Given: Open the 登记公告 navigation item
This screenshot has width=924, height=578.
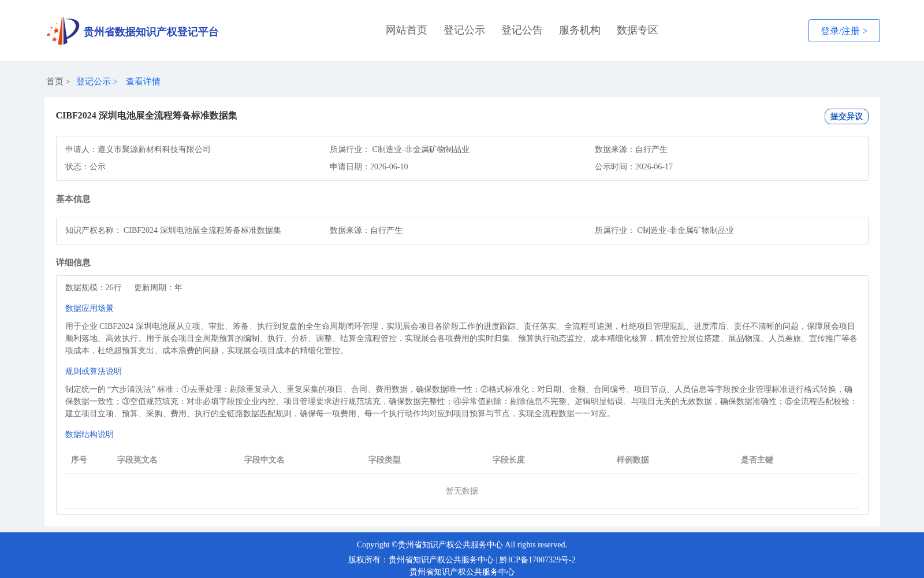Looking at the screenshot, I should 522,30.
